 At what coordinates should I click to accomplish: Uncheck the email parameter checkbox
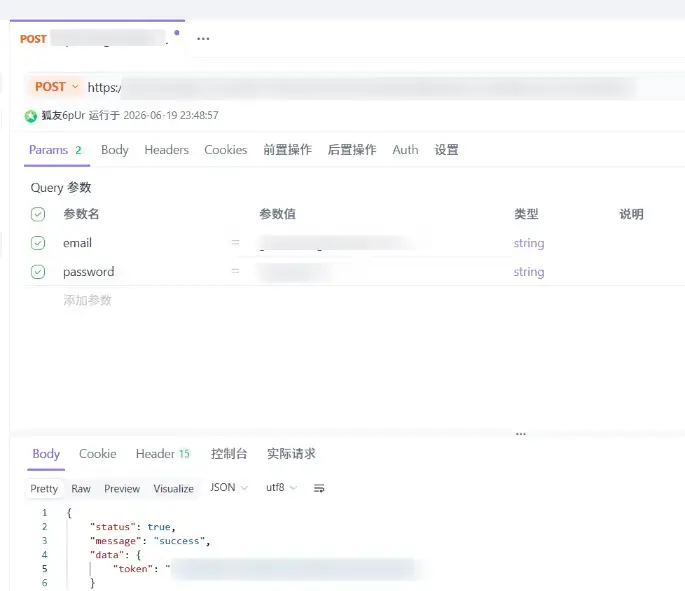click(x=38, y=243)
